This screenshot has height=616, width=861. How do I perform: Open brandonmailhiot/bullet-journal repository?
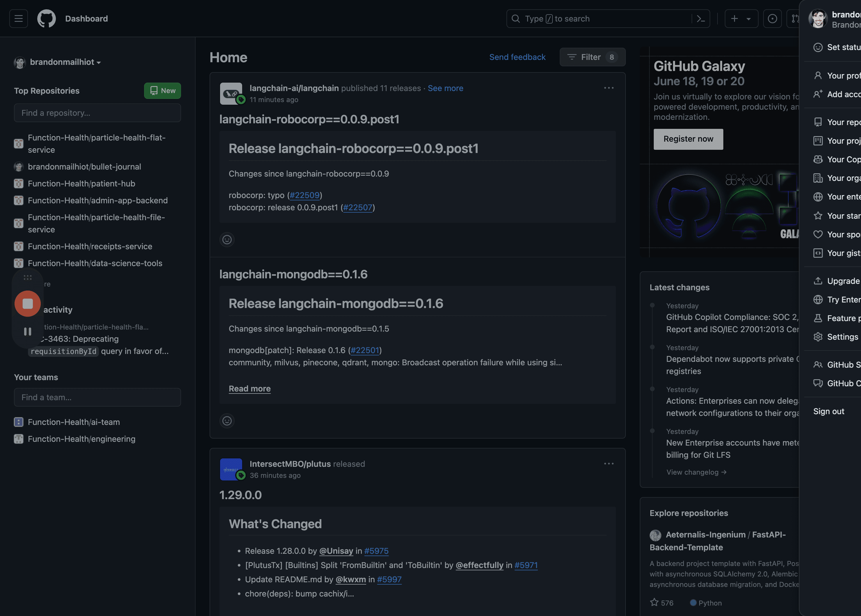(84, 167)
